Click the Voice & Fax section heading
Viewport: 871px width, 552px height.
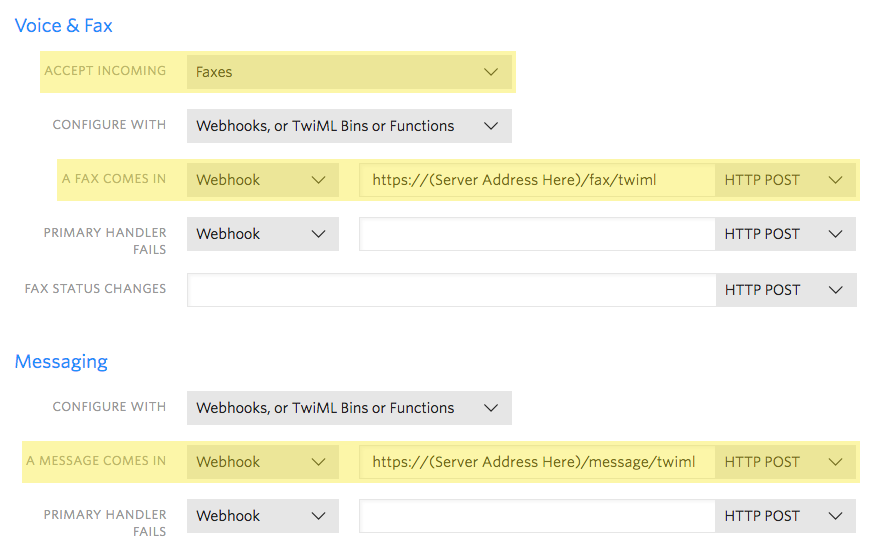pos(64,26)
